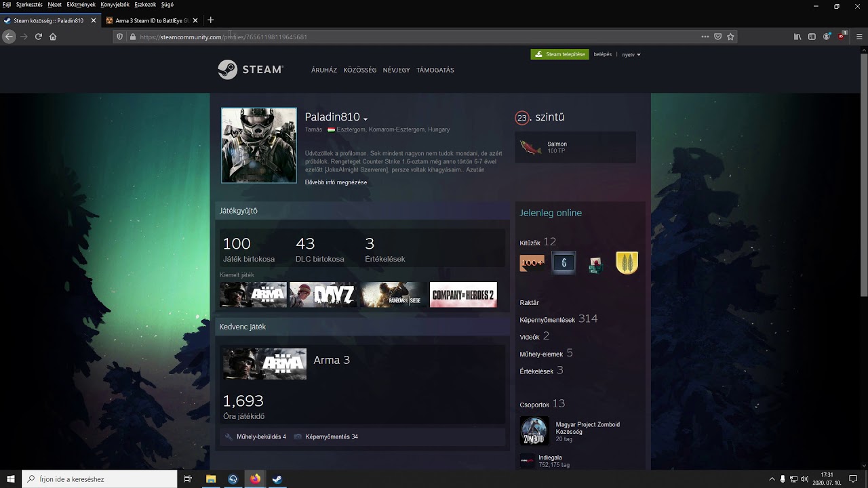Screen dimensions: 868x488
Task: Open Task View on taskbar
Action: pyautogui.click(x=188, y=479)
